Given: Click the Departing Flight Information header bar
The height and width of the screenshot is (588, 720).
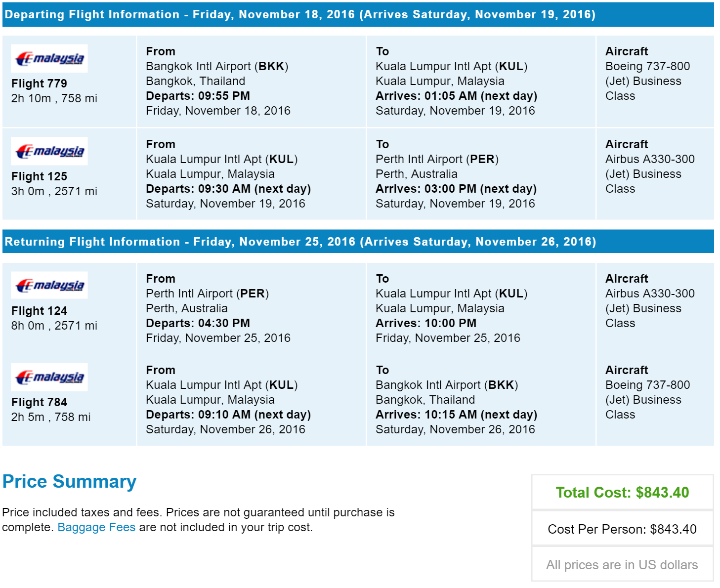Looking at the screenshot, I should (x=358, y=14).
